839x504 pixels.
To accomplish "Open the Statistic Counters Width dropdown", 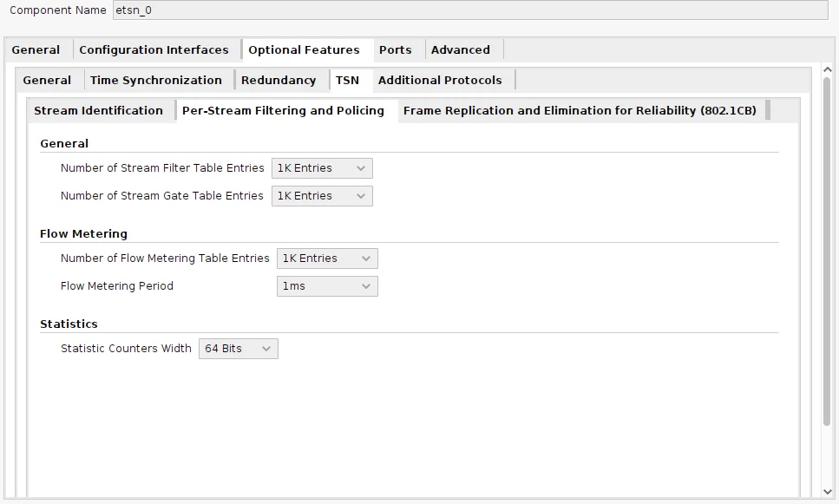I will coord(238,349).
